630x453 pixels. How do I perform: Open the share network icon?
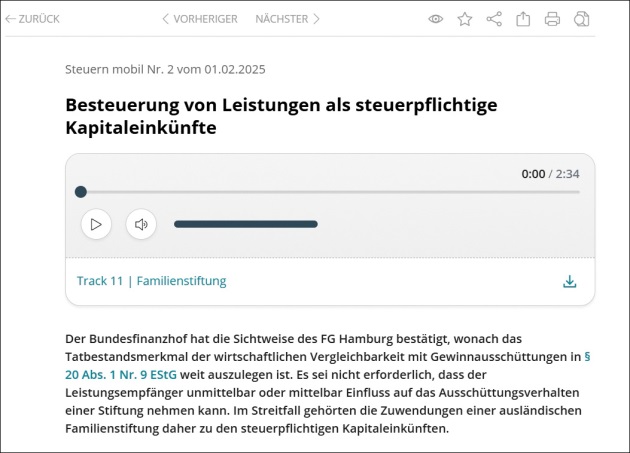coord(493,19)
